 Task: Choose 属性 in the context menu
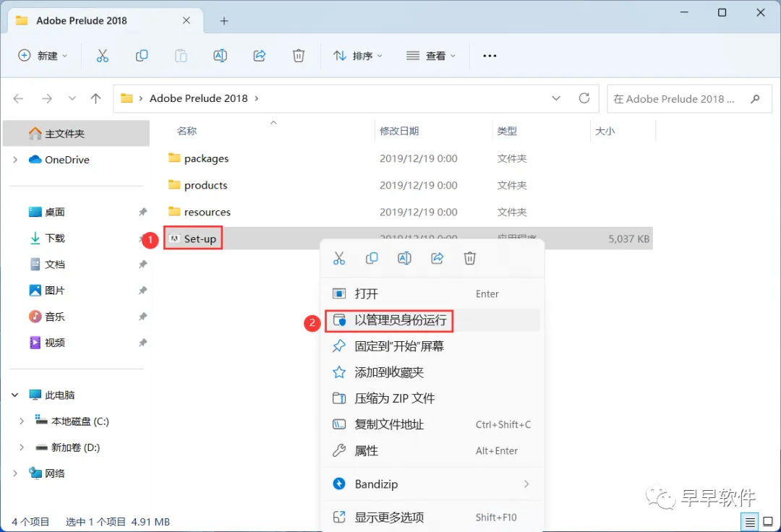pos(432,451)
